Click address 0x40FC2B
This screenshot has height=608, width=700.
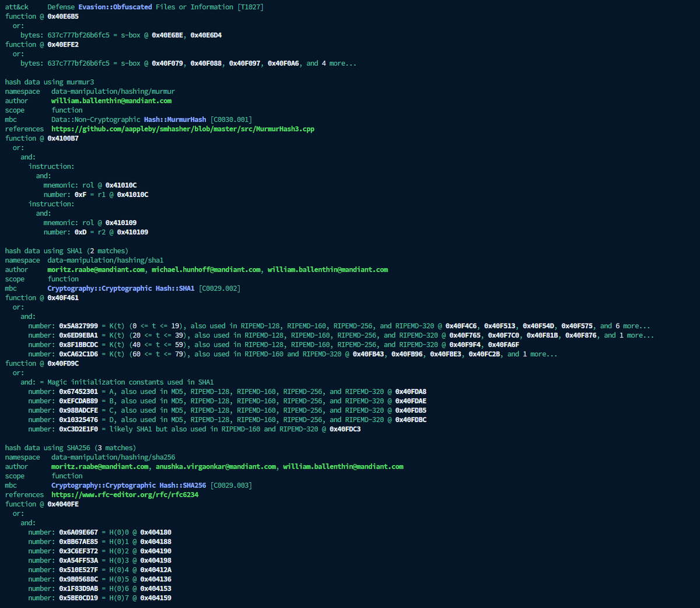click(484, 354)
